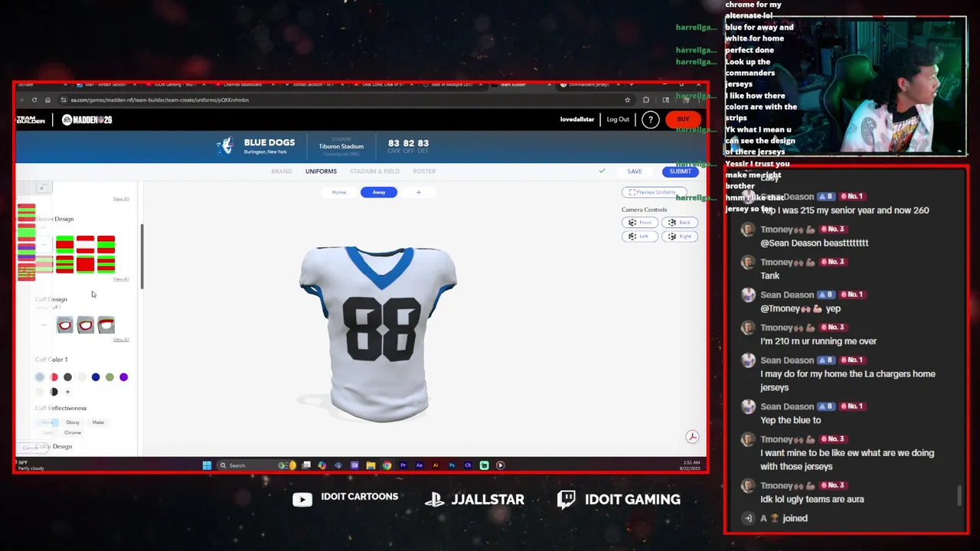This screenshot has height=551, width=980.
Task: Pick the light blue cuff color swatch
Action: (x=40, y=377)
